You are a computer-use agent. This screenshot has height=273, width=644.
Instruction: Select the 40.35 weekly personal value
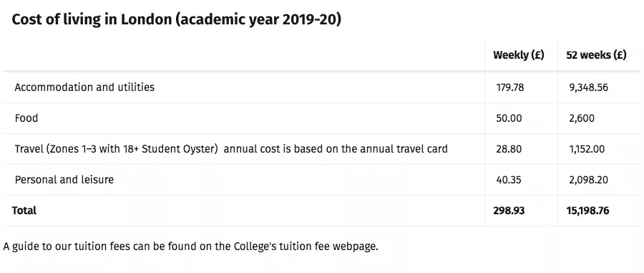point(509,180)
